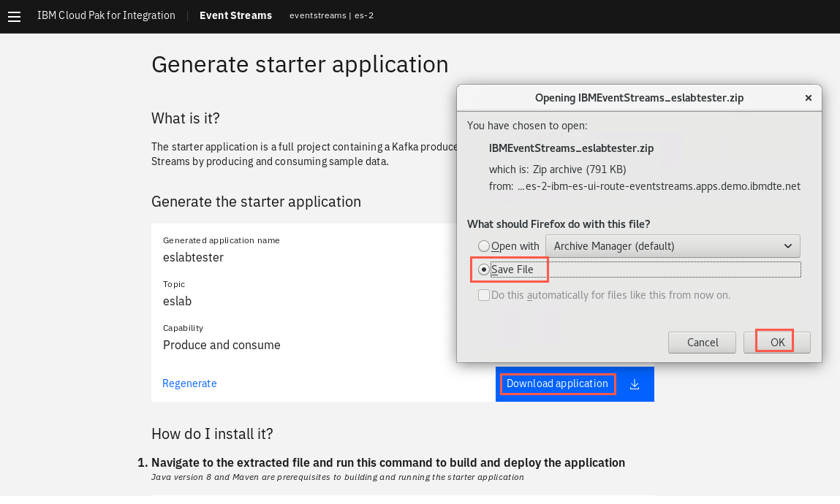Click the How do I install it? heading

click(x=212, y=434)
